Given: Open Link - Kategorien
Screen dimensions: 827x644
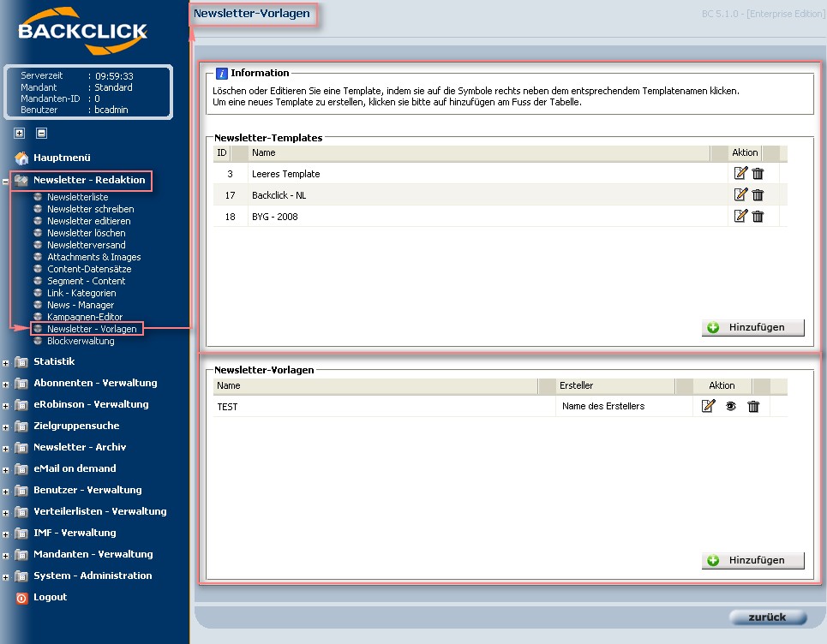Looking at the screenshot, I should [x=81, y=293].
